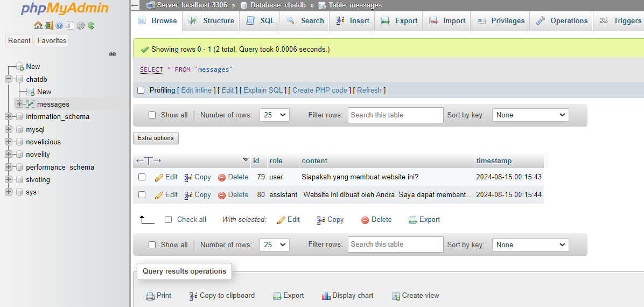Open lower Number of rows dropdown
Viewport: 644px width, 307px height.
(x=275, y=245)
